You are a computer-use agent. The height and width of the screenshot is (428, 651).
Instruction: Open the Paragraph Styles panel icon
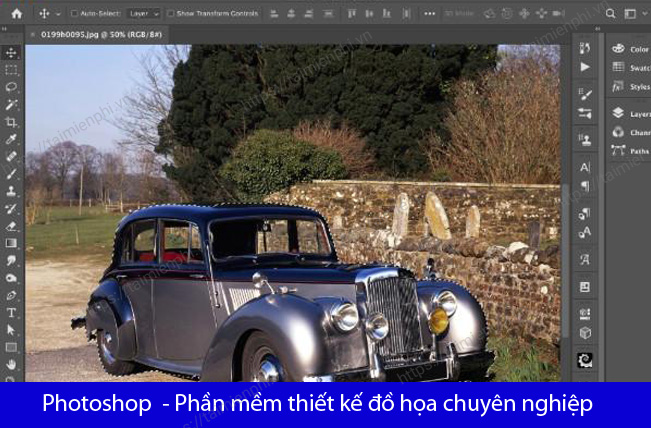click(585, 214)
